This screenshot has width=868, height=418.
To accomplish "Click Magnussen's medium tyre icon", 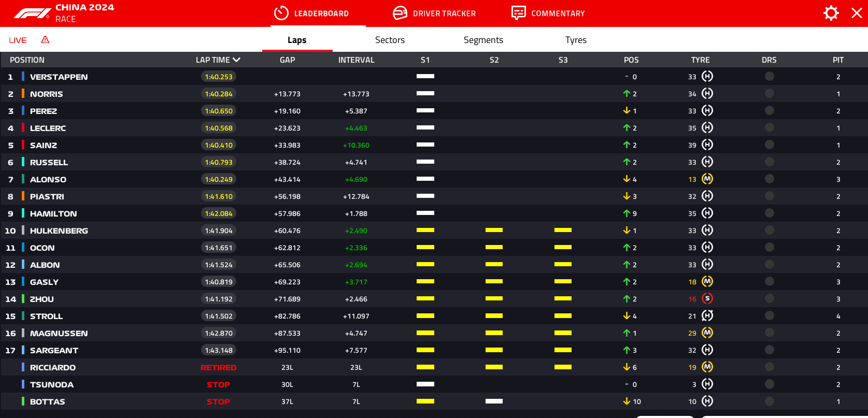I will point(707,333).
